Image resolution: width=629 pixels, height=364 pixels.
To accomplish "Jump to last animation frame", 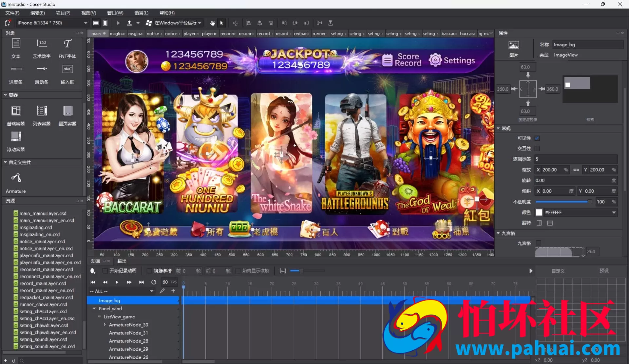I will (x=142, y=282).
